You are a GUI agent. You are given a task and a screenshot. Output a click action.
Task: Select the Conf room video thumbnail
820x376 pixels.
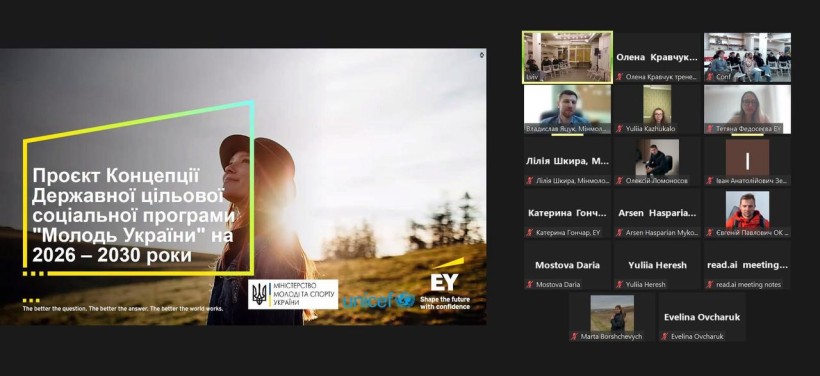(x=747, y=57)
